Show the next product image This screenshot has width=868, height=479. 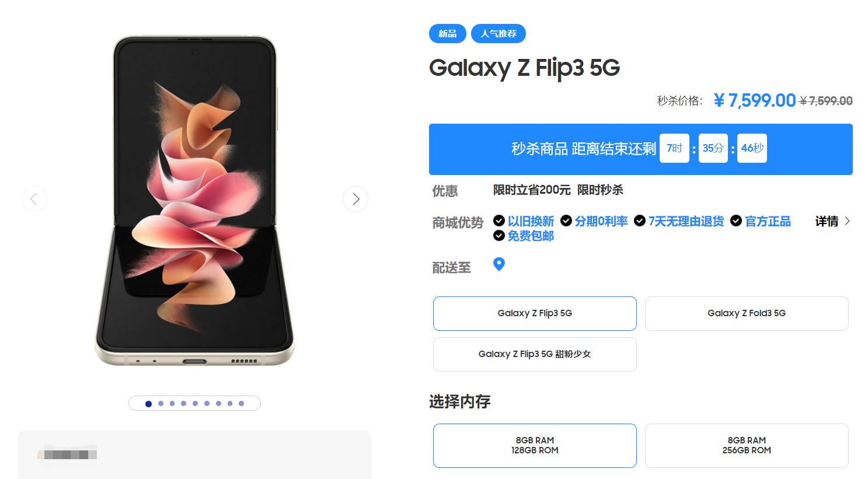pos(355,199)
